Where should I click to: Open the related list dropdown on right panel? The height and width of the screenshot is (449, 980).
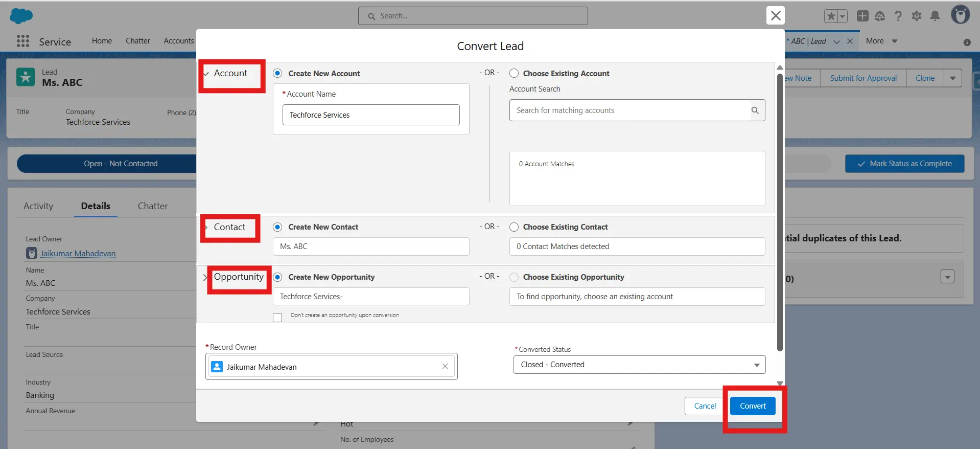[x=947, y=277]
